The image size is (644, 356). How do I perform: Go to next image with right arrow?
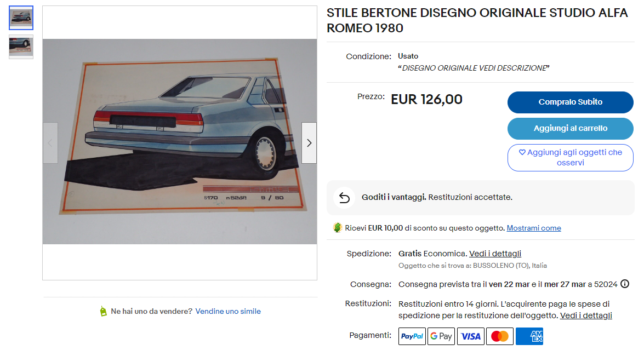(309, 143)
